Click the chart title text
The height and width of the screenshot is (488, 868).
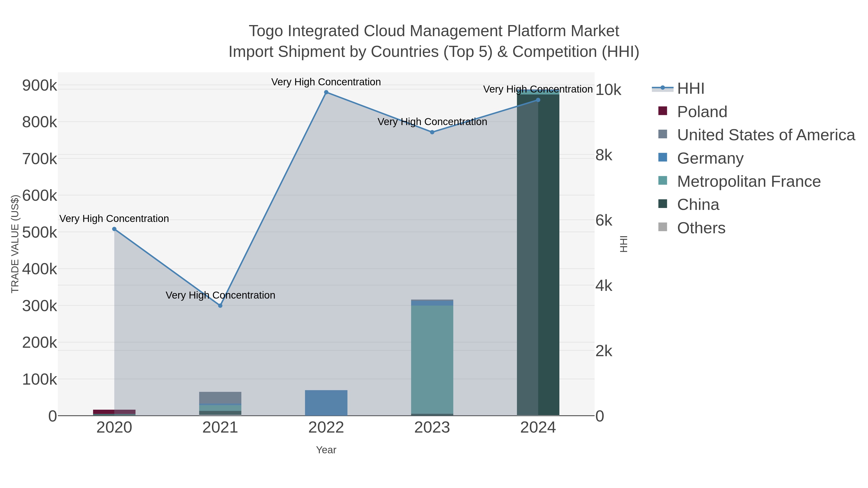click(434, 41)
